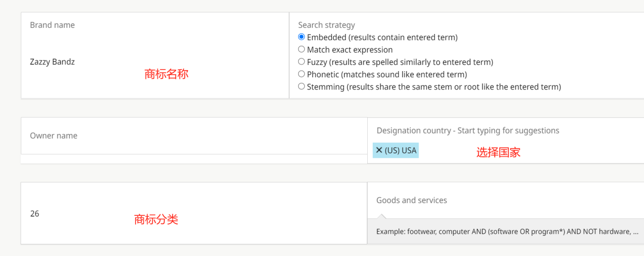Click the Search strategy heading
Screen dimensions: 644x256
click(x=327, y=25)
